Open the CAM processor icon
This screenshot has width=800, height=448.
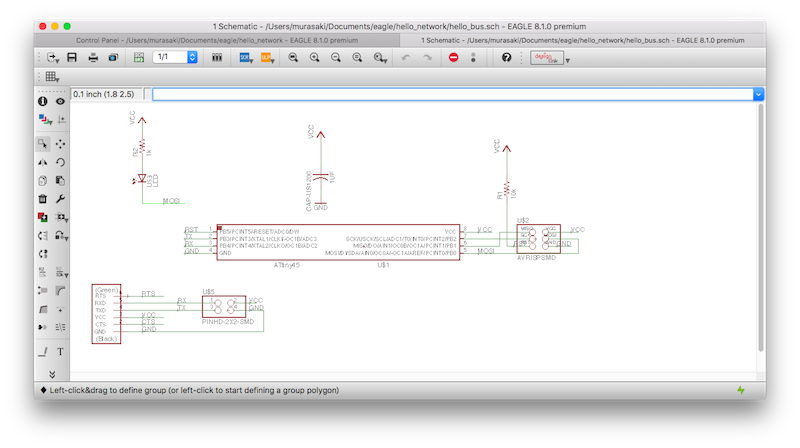pyautogui.click(x=113, y=58)
